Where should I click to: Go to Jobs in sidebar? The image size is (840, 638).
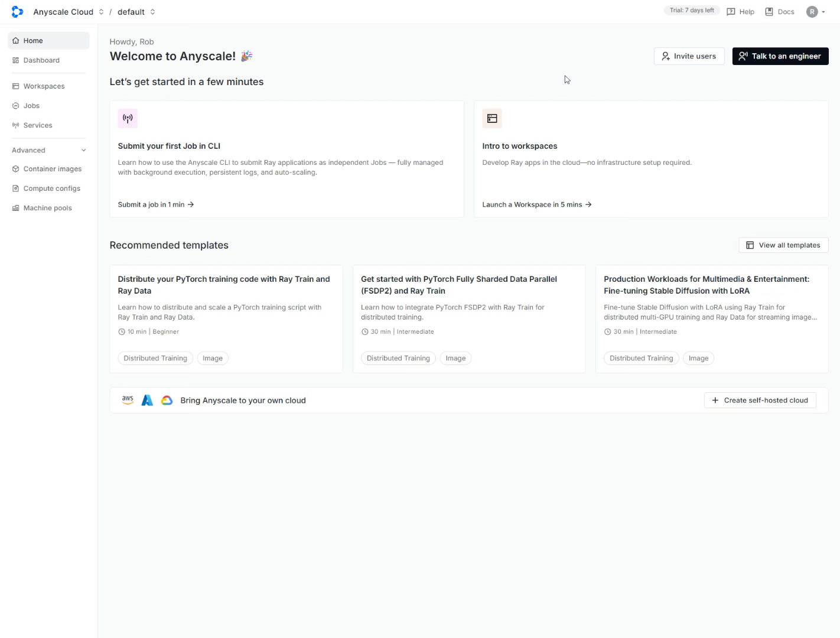pyautogui.click(x=48, y=106)
